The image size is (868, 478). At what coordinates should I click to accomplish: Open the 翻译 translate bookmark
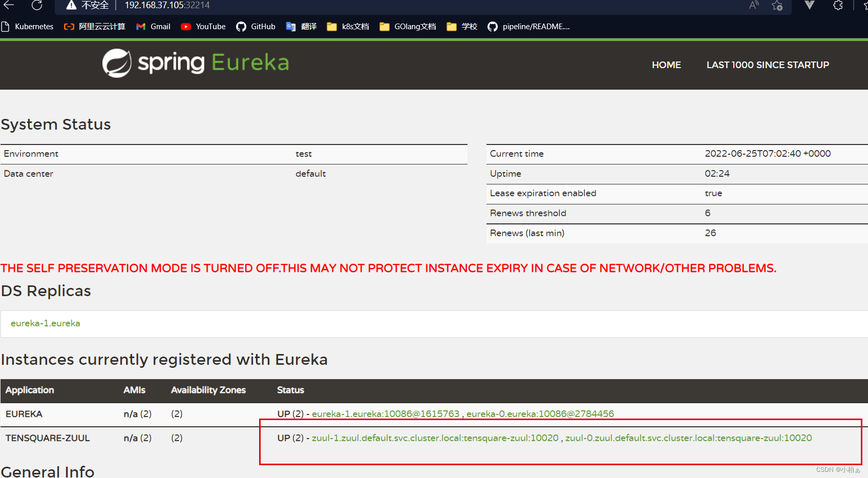[301, 27]
